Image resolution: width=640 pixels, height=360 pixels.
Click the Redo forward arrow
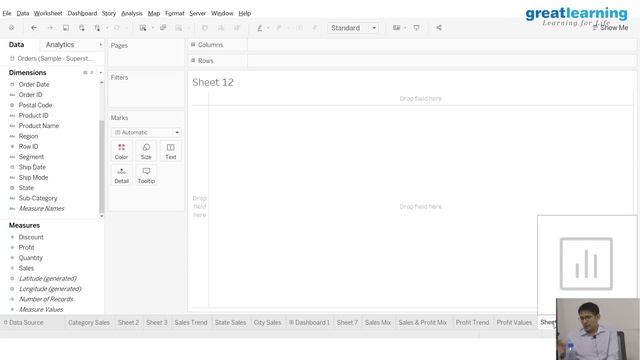coord(50,28)
